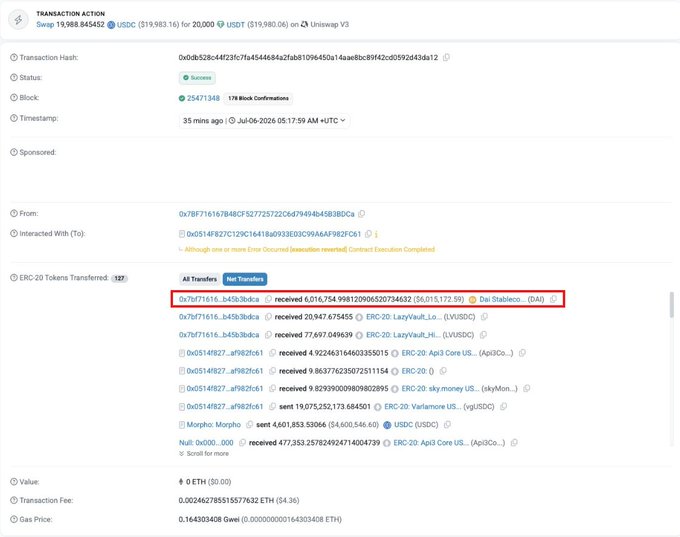
Task: Open the USDT token link in transaction action
Action: (x=235, y=25)
